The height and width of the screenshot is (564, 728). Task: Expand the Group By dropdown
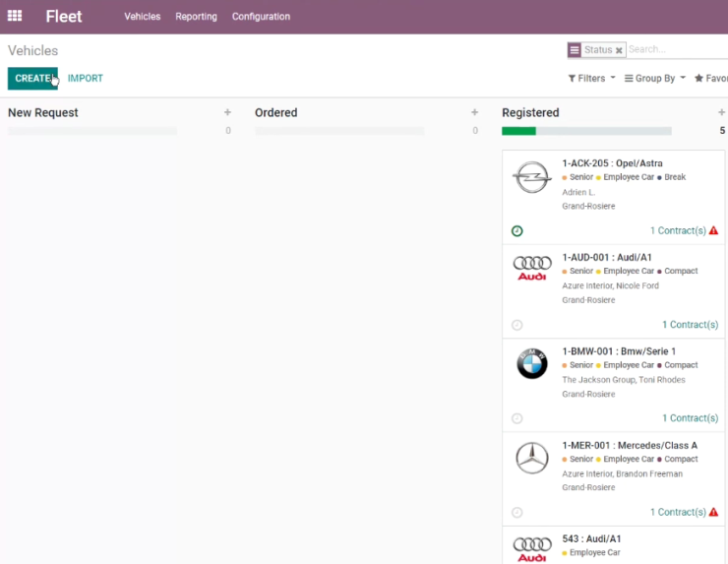coord(654,78)
